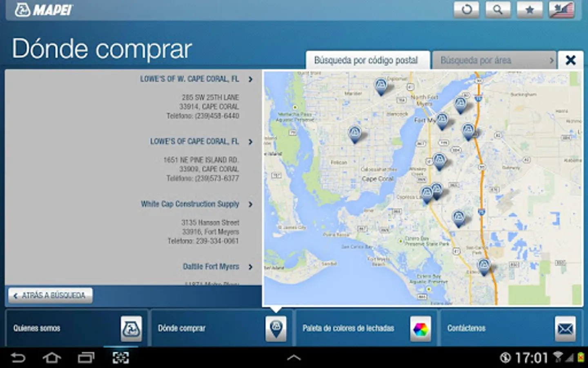Change country via the flag button
Screen dimensions: 588x368
click(561, 9)
